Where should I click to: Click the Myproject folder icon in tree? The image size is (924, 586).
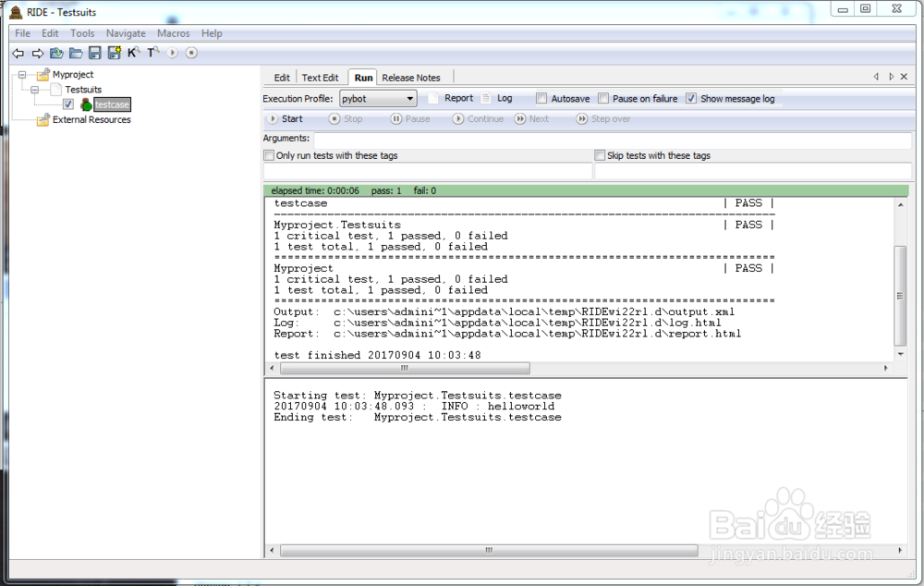(x=43, y=74)
